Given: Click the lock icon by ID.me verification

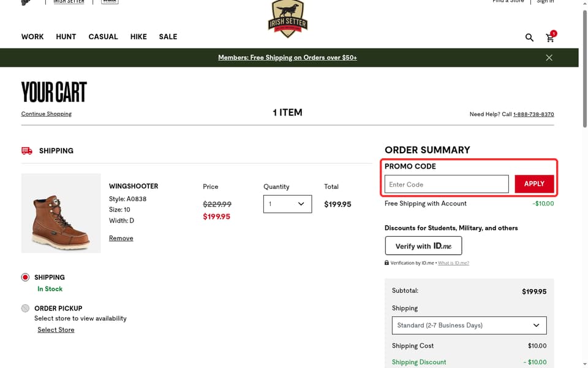Looking at the screenshot, I should [x=386, y=263].
